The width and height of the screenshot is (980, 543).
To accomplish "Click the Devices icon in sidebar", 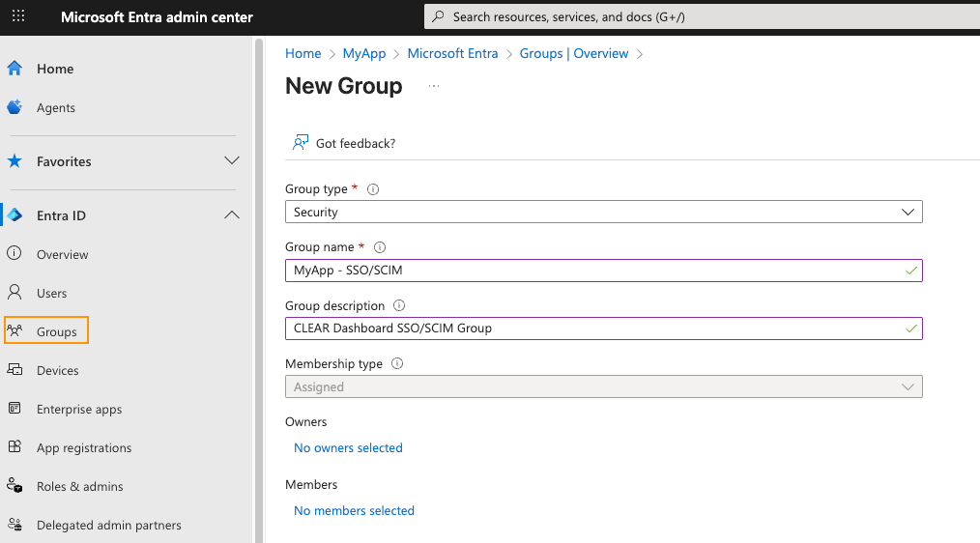I will point(14,369).
